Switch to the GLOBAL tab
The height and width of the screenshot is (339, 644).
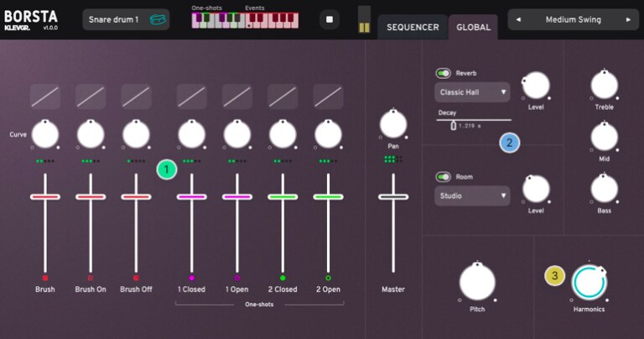pos(473,27)
